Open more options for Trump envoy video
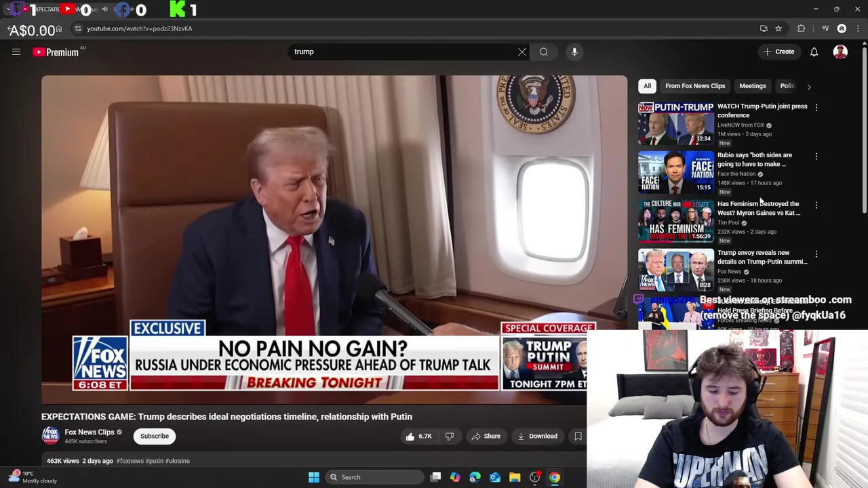Screen dimensions: 868x488 point(816,253)
